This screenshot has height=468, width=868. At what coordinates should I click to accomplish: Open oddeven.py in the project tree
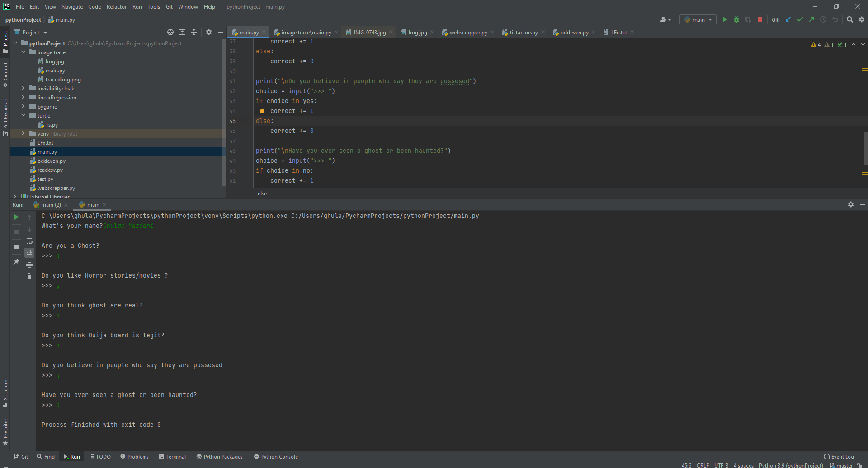tap(51, 161)
